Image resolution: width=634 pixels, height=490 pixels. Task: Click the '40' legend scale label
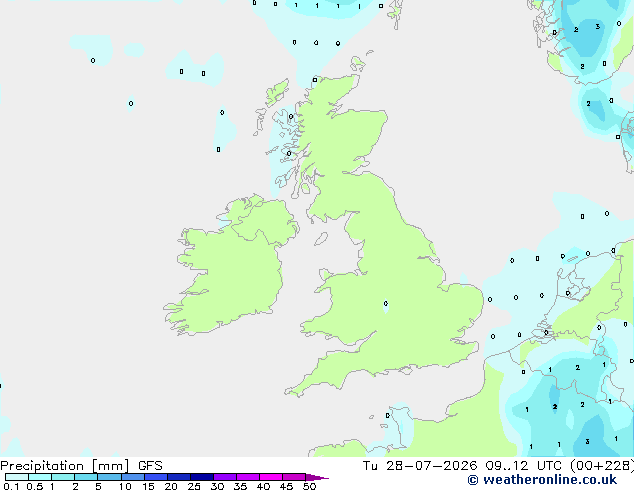[263, 486]
